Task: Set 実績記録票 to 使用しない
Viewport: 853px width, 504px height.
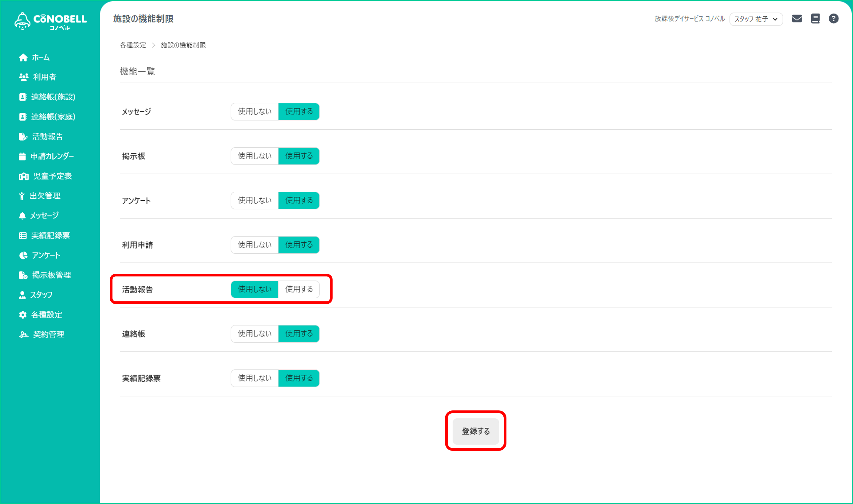Action: click(254, 378)
